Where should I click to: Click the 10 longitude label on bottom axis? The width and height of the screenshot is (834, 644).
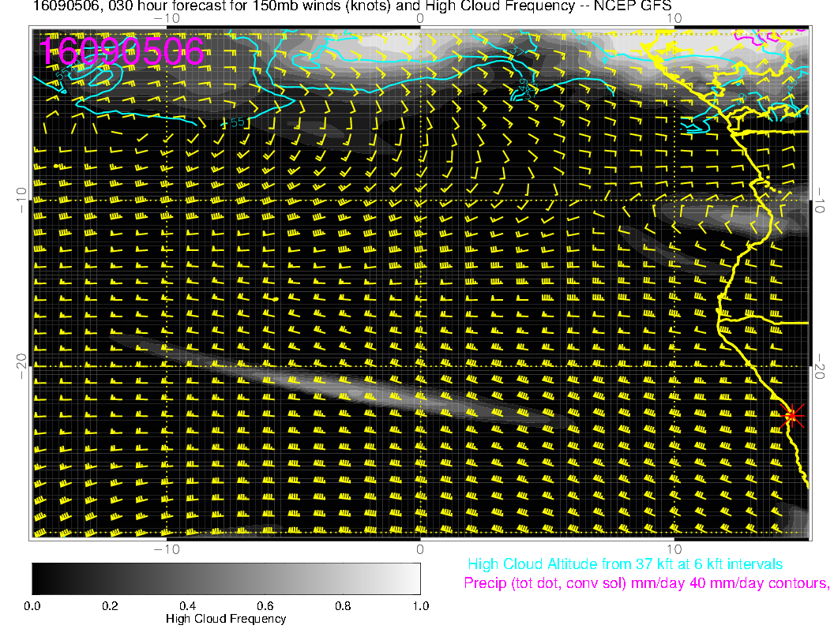(674, 549)
